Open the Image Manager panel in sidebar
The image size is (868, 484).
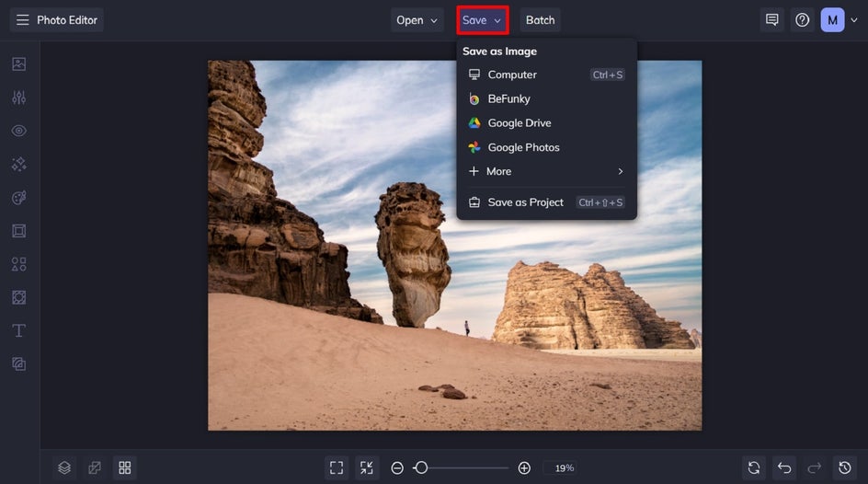pos(18,64)
